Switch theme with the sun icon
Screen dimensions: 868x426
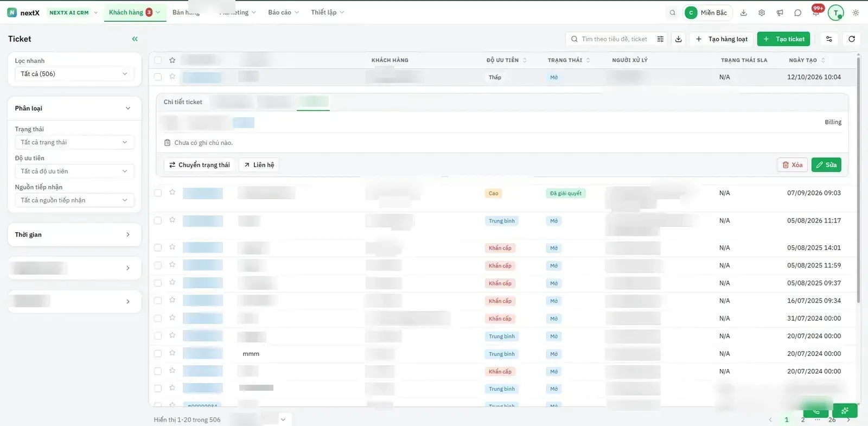pos(856,12)
